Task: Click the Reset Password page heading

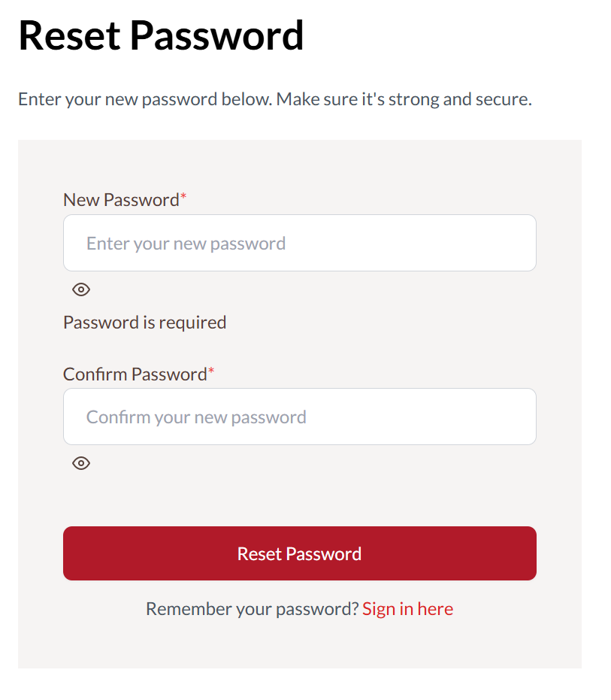Action: tap(161, 35)
